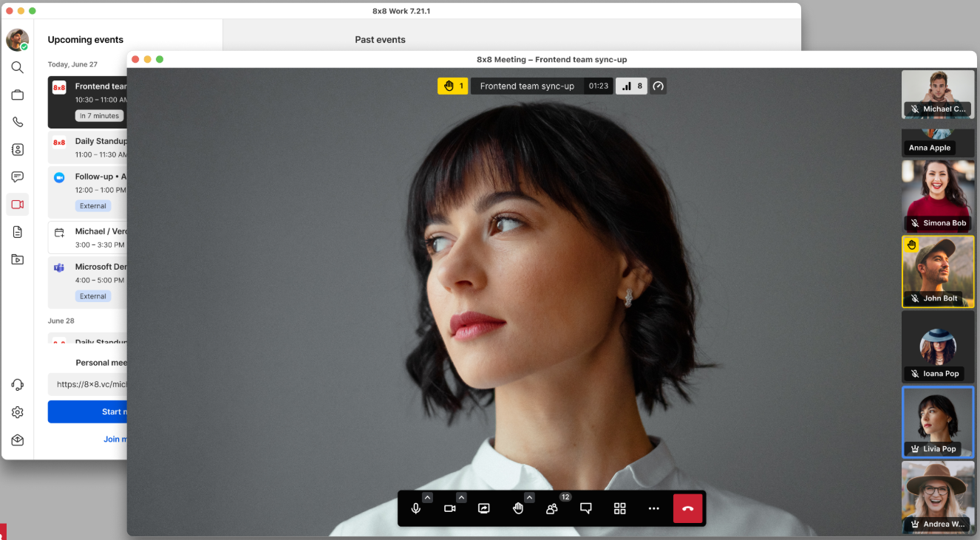Click Upcoming events heading

[x=86, y=40]
